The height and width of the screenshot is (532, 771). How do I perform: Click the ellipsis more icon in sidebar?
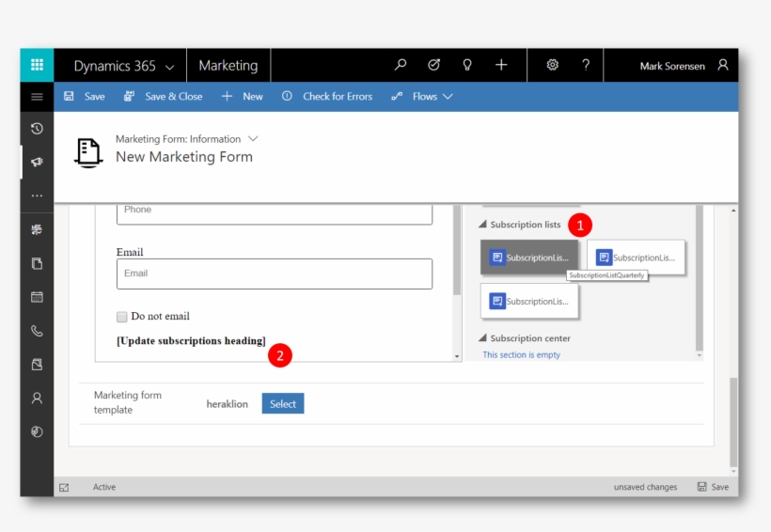pyautogui.click(x=37, y=196)
